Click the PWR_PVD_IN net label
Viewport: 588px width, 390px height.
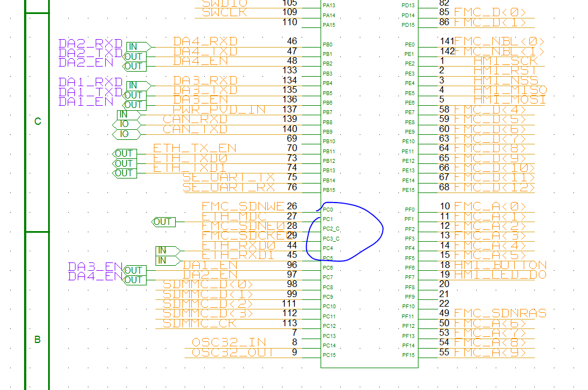pos(219,110)
